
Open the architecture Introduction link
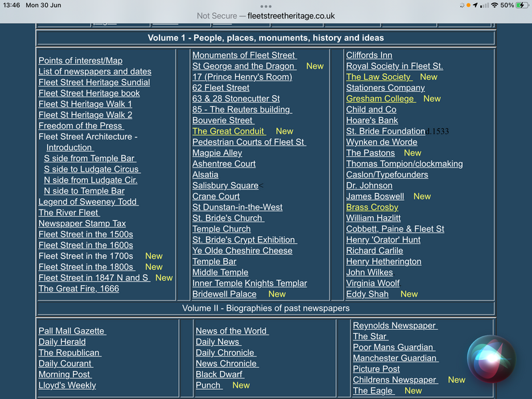click(70, 148)
